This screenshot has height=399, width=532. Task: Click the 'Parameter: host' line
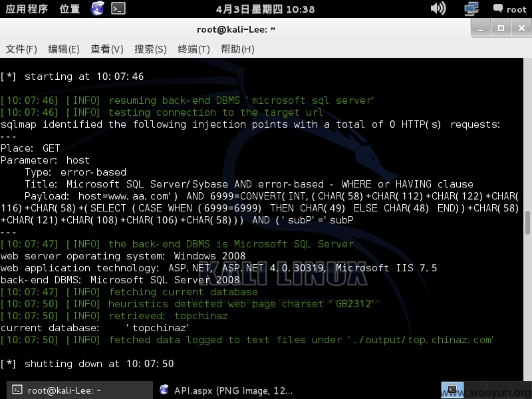pyautogui.click(x=45, y=160)
